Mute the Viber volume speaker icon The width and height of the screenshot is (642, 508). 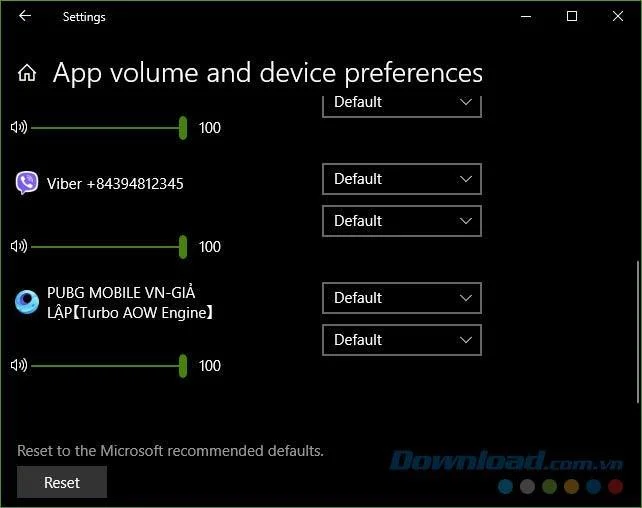(x=19, y=246)
